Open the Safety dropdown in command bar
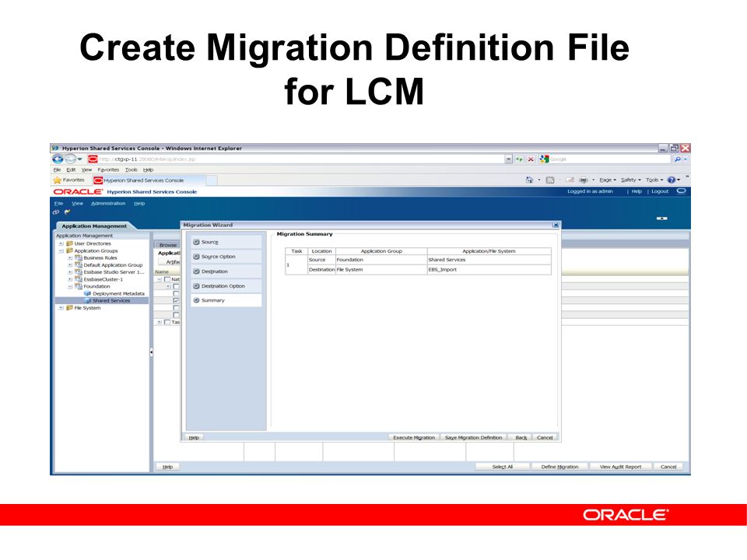Screen dimensions: 747x560 [x=631, y=180]
